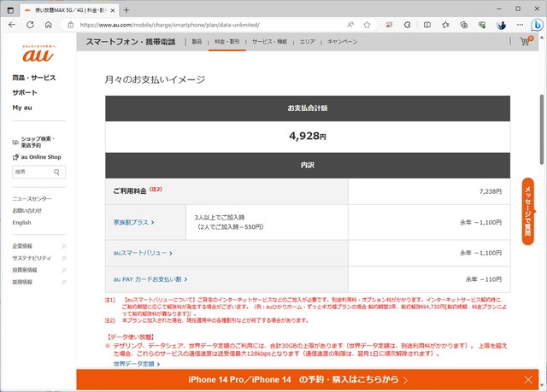Viewport: 547px width, 392px height.
Task: Click the スマートフォン・携帯電話 heading
Action: pyautogui.click(x=131, y=42)
